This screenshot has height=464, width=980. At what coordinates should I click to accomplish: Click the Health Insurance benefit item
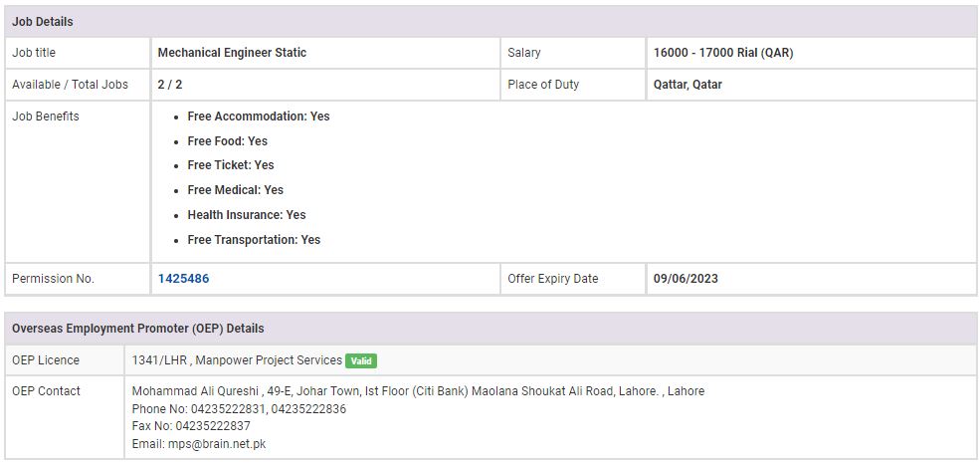click(246, 215)
